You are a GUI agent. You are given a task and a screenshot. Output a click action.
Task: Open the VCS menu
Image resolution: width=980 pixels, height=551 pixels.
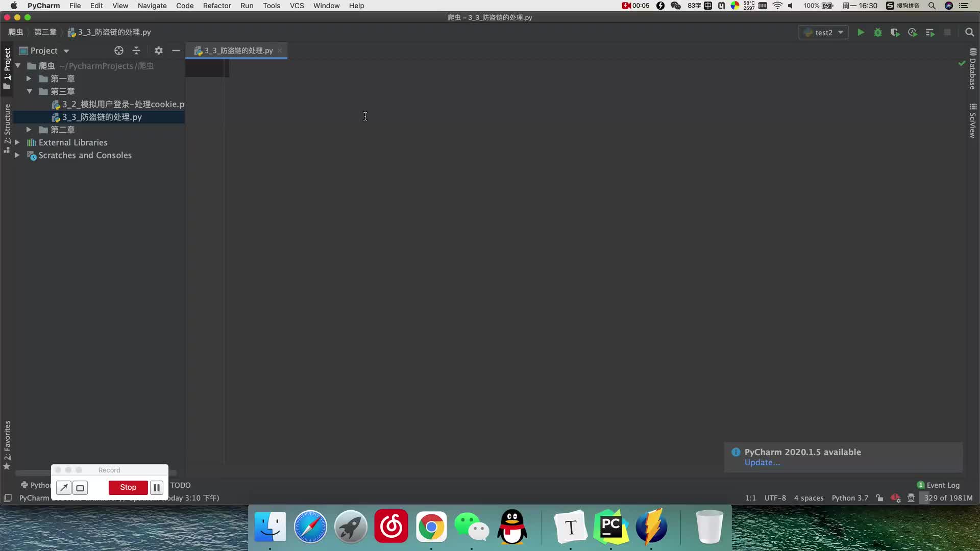pyautogui.click(x=297, y=6)
